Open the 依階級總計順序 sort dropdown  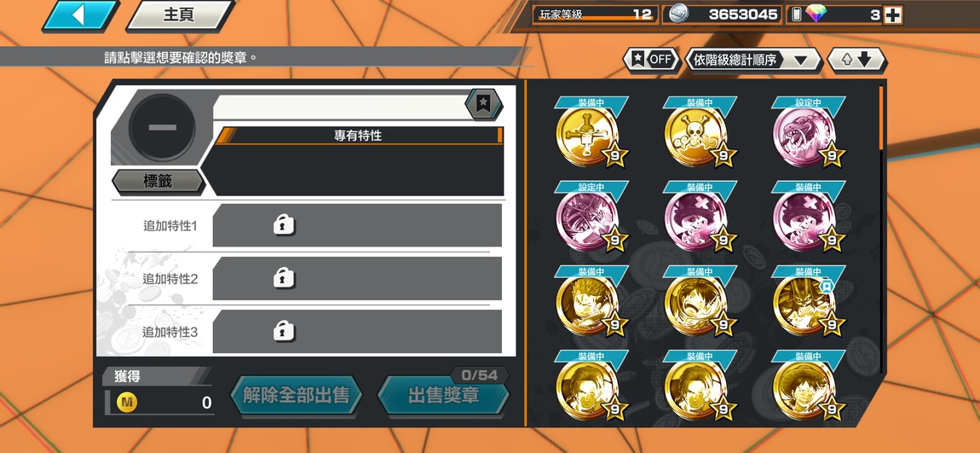click(753, 60)
